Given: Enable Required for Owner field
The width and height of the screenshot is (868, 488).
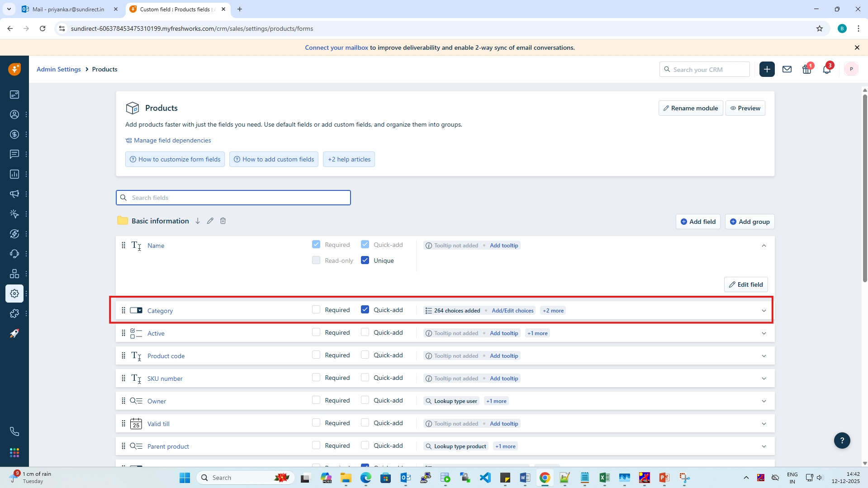Looking at the screenshot, I should pos(316,400).
